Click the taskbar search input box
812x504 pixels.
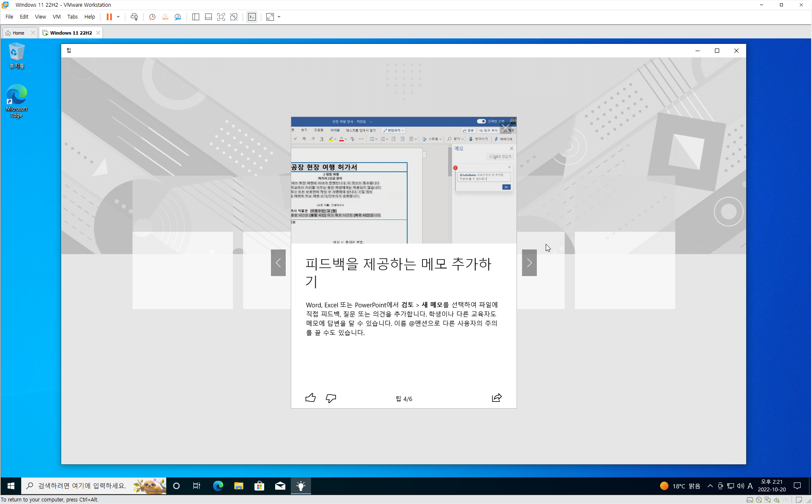[x=82, y=486]
